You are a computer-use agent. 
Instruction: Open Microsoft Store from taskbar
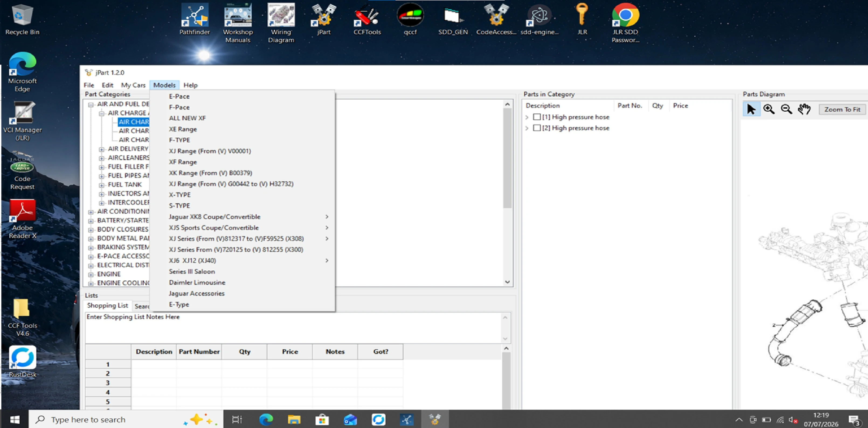[322, 419]
